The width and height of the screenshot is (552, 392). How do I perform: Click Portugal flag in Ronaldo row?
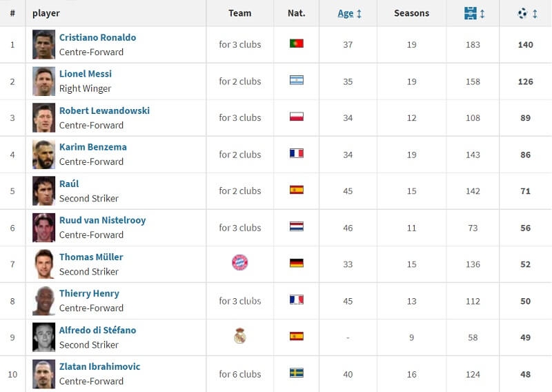tap(297, 43)
